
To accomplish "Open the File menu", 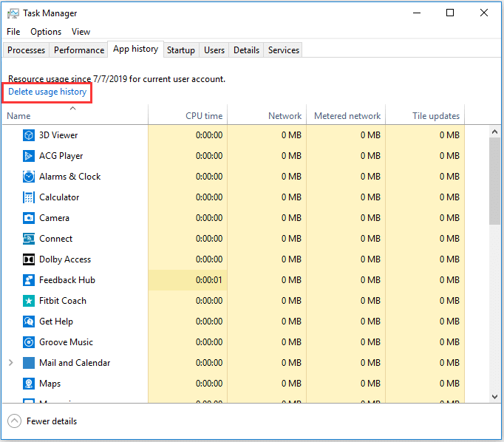I will coord(13,32).
